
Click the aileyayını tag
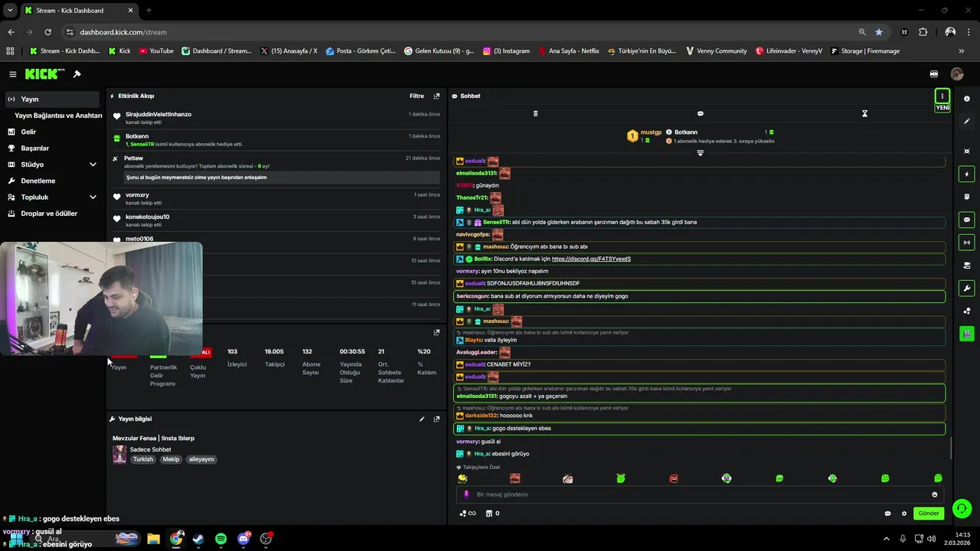click(202, 459)
